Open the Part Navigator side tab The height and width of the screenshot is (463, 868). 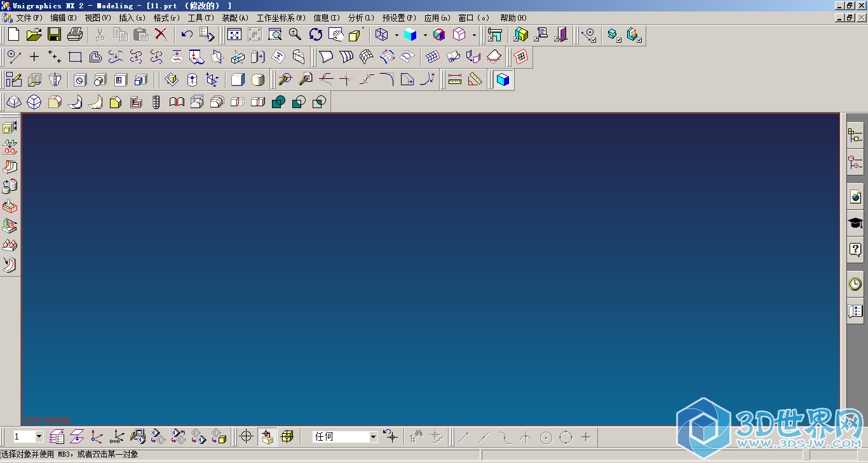pos(855,163)
